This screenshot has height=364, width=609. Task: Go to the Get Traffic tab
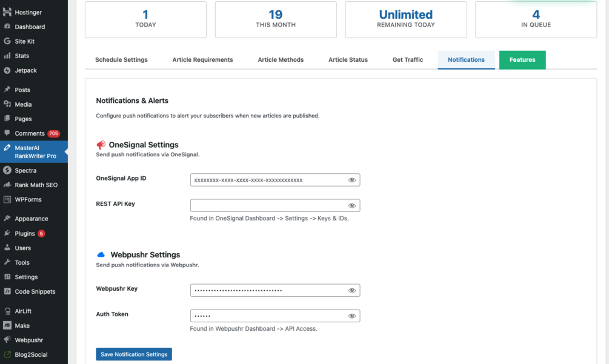pos(408,59)
